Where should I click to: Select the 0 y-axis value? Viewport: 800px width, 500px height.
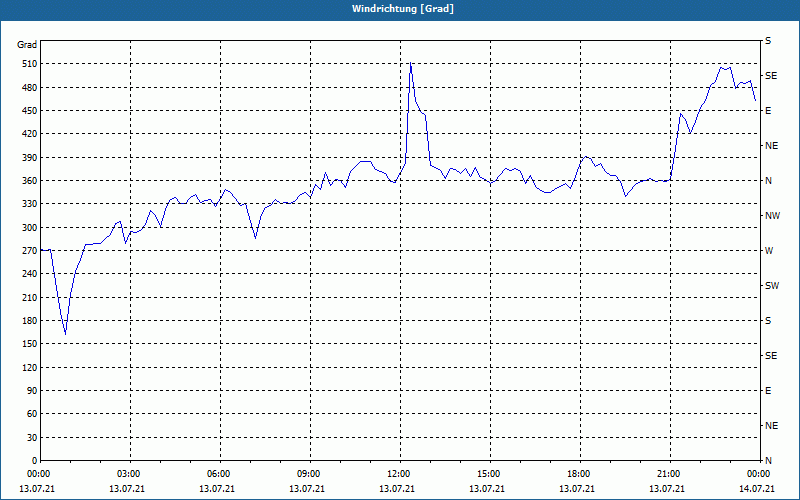(x=34, y=461)
